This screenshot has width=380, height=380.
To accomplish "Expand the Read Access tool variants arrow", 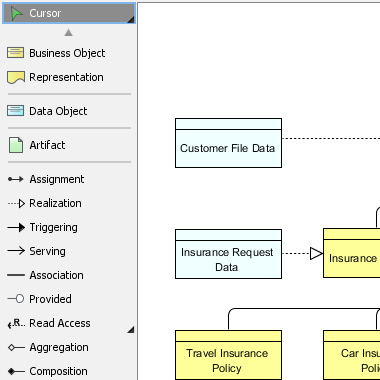I will pos(131,330).
